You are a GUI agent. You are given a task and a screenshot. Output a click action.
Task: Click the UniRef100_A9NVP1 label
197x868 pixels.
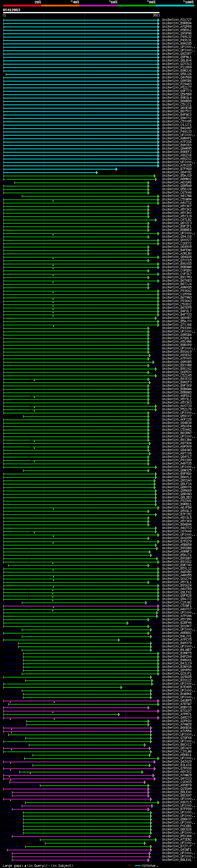[x=177, y=139]
